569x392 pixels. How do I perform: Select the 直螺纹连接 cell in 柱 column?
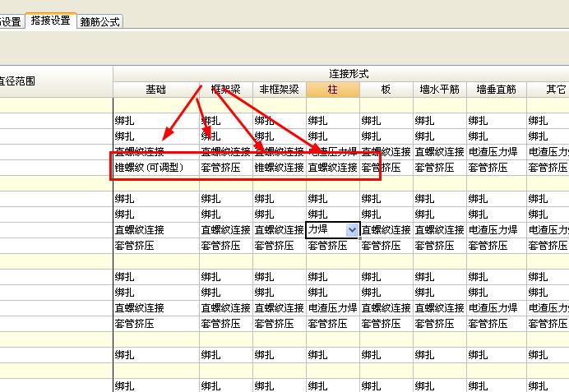point(333,168)
